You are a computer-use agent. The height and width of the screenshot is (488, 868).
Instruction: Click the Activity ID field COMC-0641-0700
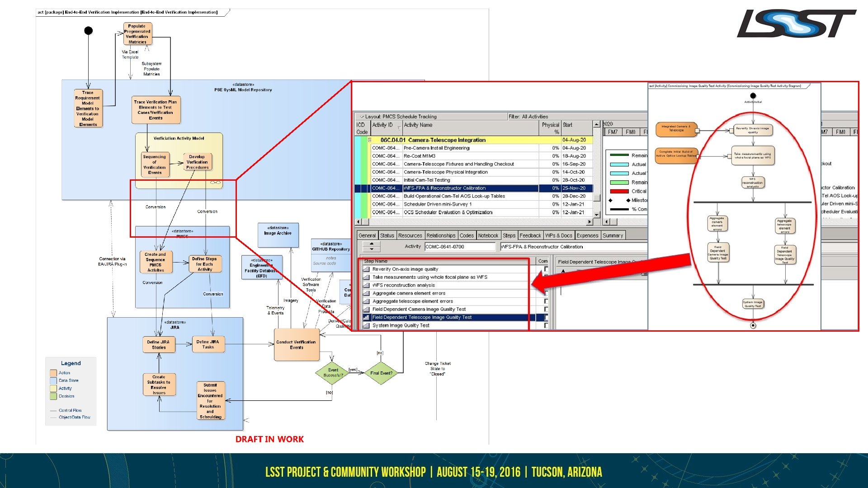[x=459, y=247]
